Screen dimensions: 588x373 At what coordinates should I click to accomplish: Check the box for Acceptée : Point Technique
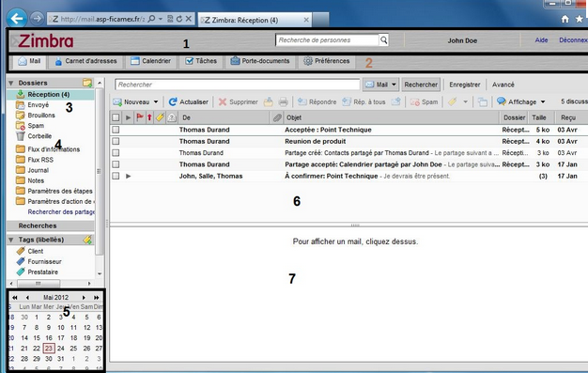(x=116, y=130)
